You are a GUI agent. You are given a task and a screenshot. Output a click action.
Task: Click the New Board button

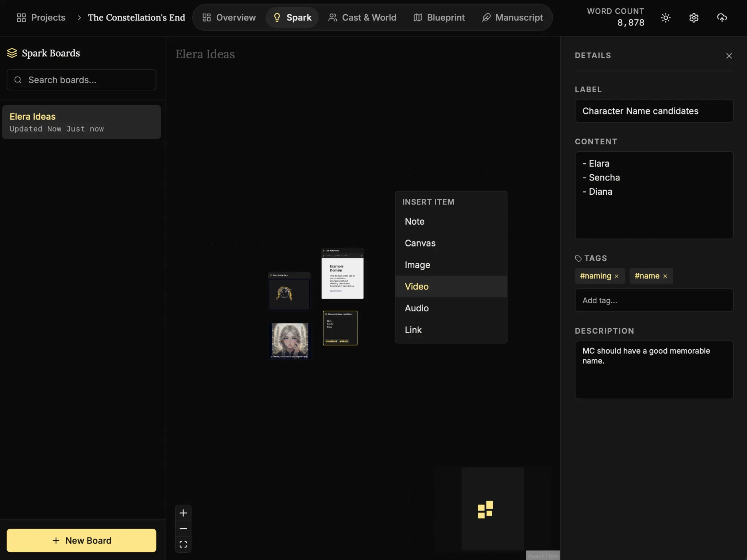81,540
